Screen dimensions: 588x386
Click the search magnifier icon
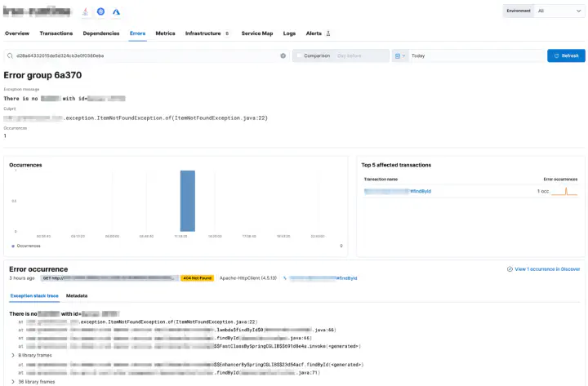[x=10, y=55]
